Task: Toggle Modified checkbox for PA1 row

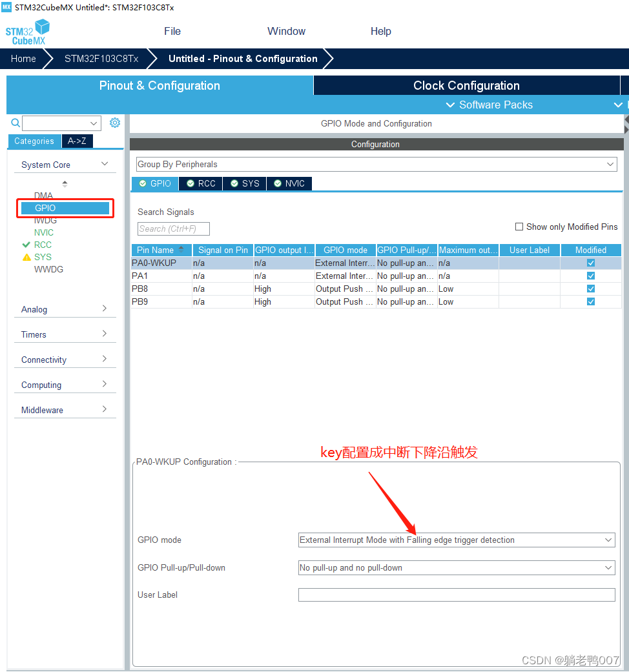Action: pyautogui.click(x=591, y=276)
